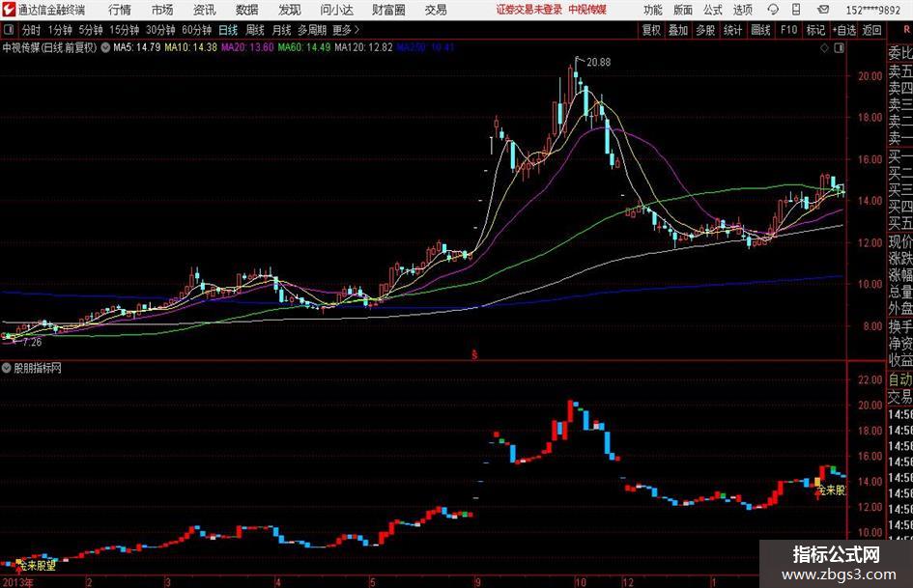
Task: Open the envelope messages icon
Action: tap(823, 10)
